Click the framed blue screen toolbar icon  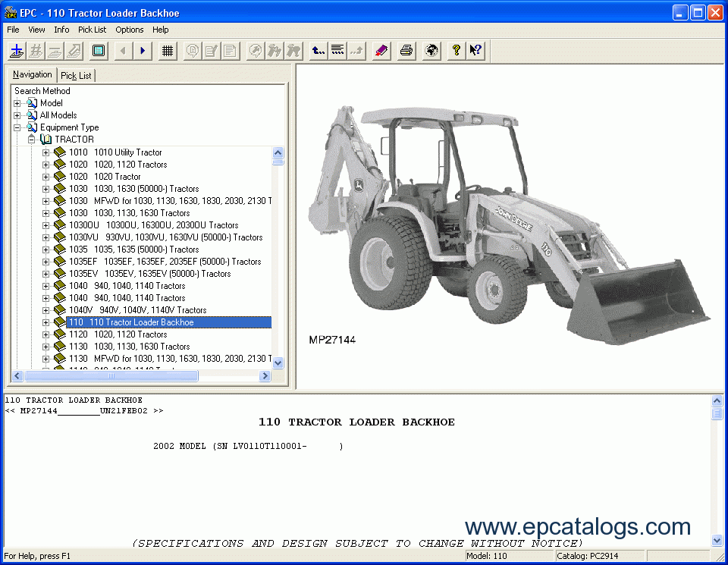99,51
